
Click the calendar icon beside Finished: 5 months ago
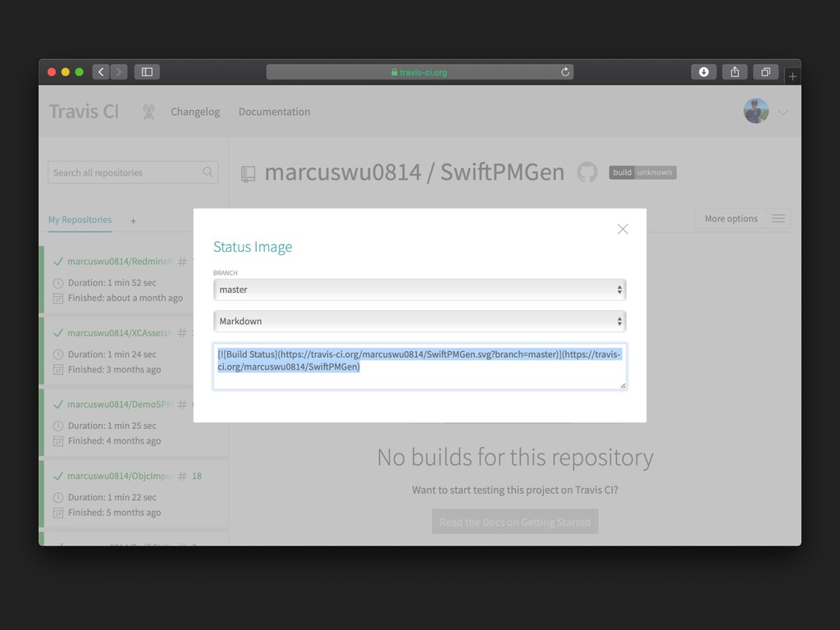click(x=58, y=513)
